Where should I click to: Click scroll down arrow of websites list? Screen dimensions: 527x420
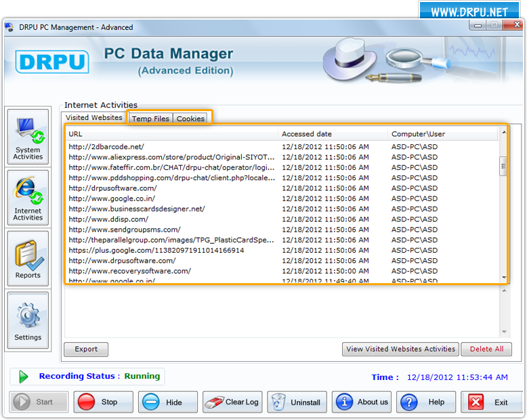pyautogui.click(x=503, y=278)
